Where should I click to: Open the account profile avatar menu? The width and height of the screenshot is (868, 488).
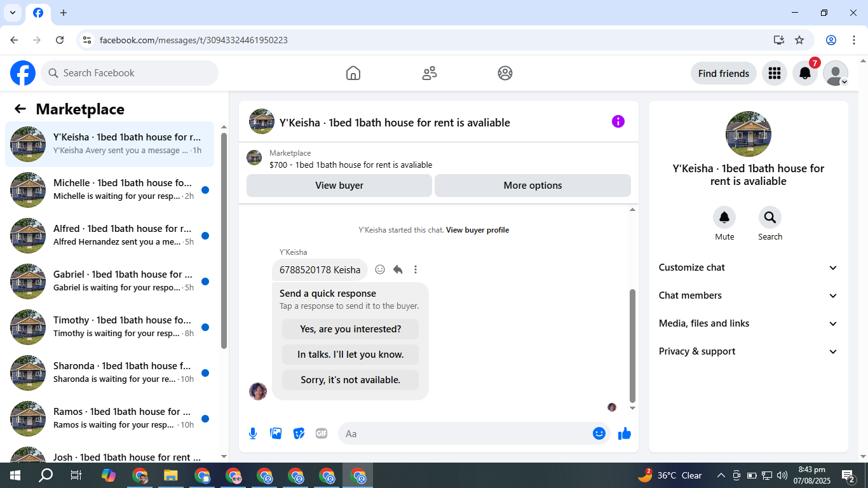coord(836,73)
